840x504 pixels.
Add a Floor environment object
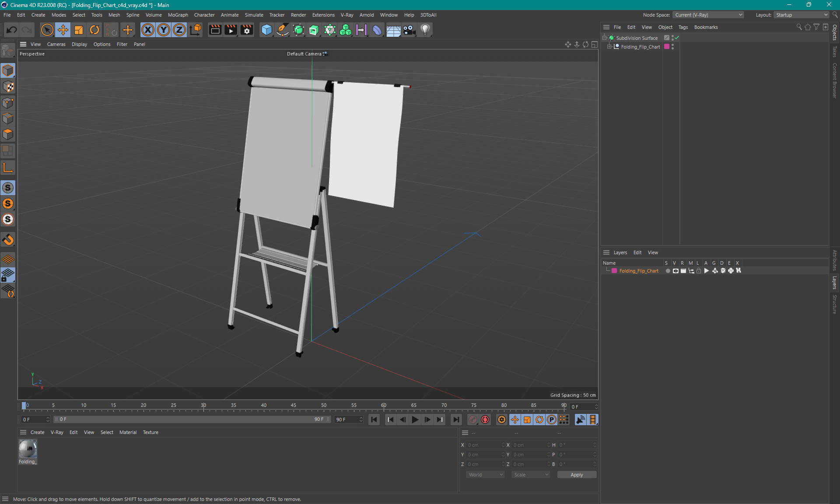coord(393,30)
